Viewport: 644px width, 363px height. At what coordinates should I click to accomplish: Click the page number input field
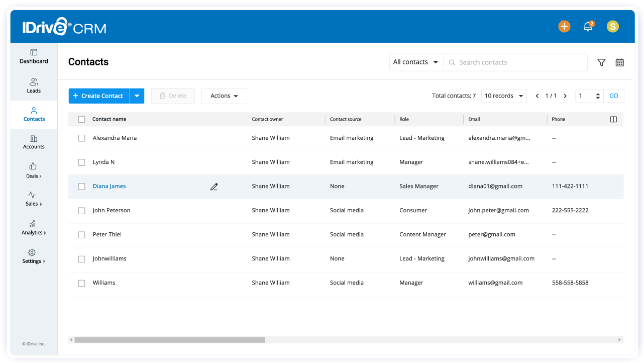pyautogui.click(x=585, y=96)
